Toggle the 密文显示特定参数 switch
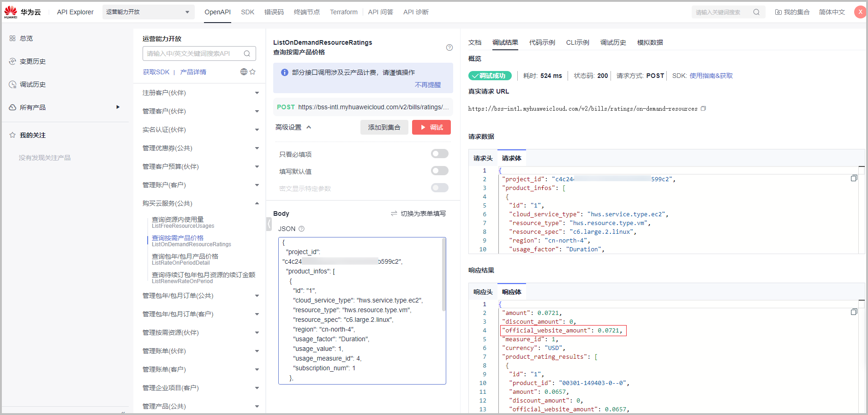The height and width of the screenshot is (415, 868). click(439, 188)
